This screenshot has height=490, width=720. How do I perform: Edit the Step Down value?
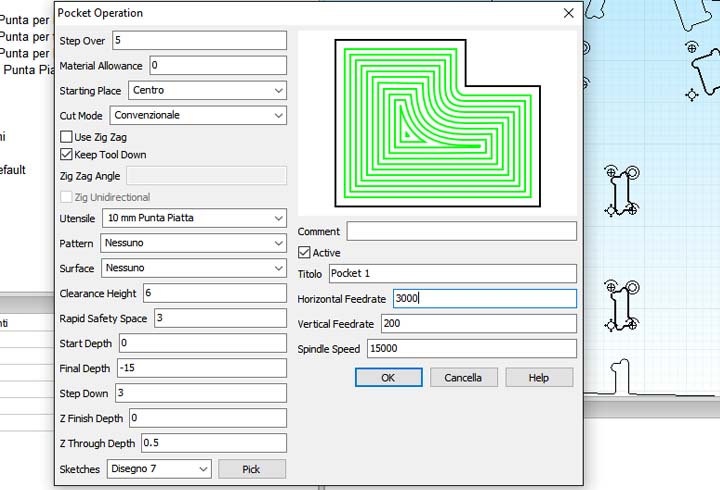click(201, 393)
